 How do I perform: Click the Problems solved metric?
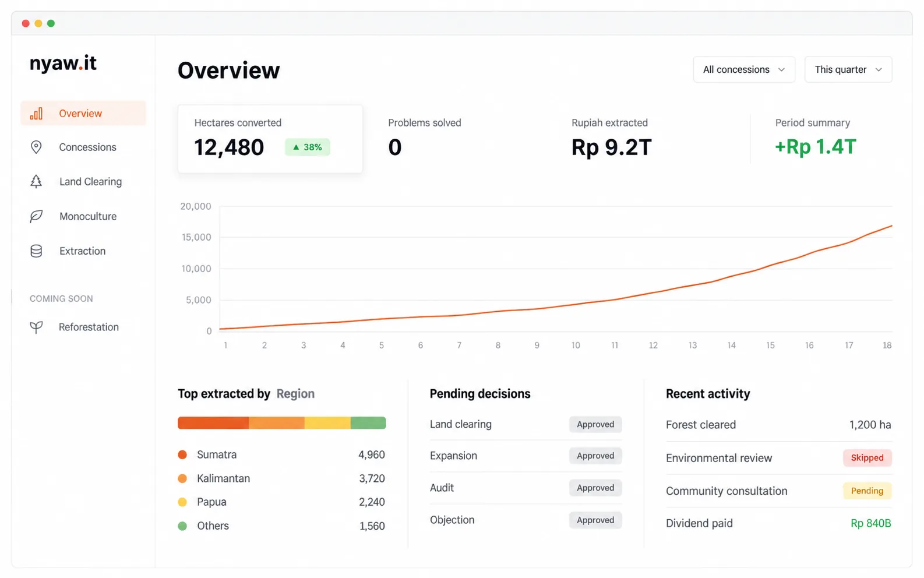[x=425, y=139]
